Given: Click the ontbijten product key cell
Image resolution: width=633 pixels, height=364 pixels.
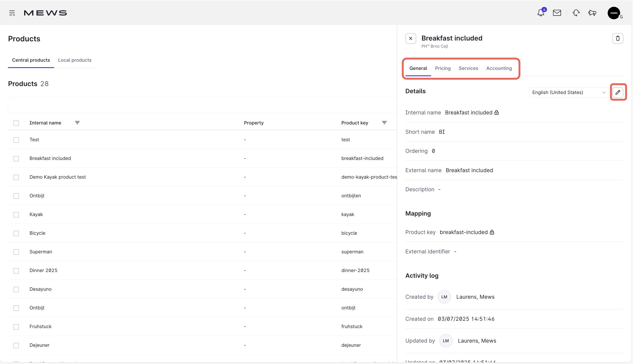Looking at the screenshot, I should pyautogui.click(x=351, y=196).
